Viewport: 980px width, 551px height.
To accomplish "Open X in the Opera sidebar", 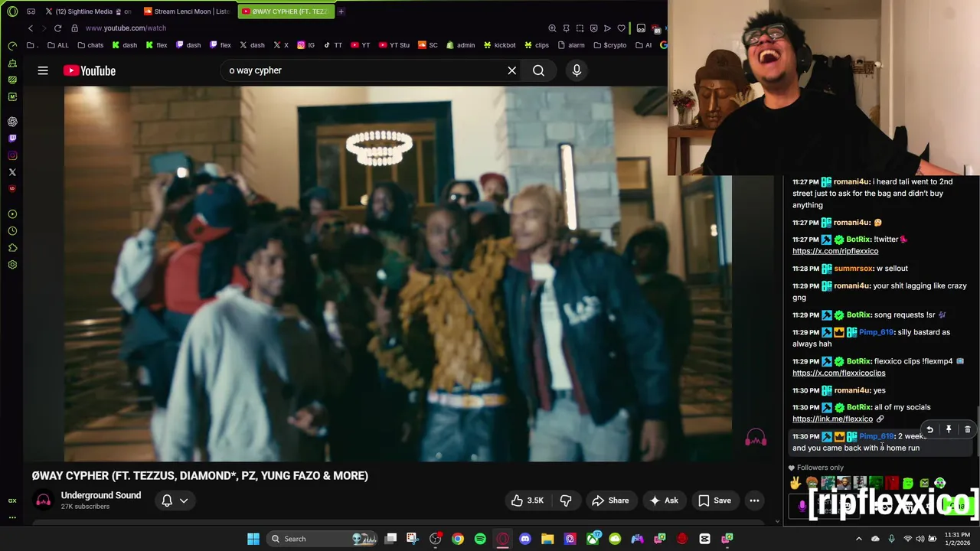I will click(12, 172).
